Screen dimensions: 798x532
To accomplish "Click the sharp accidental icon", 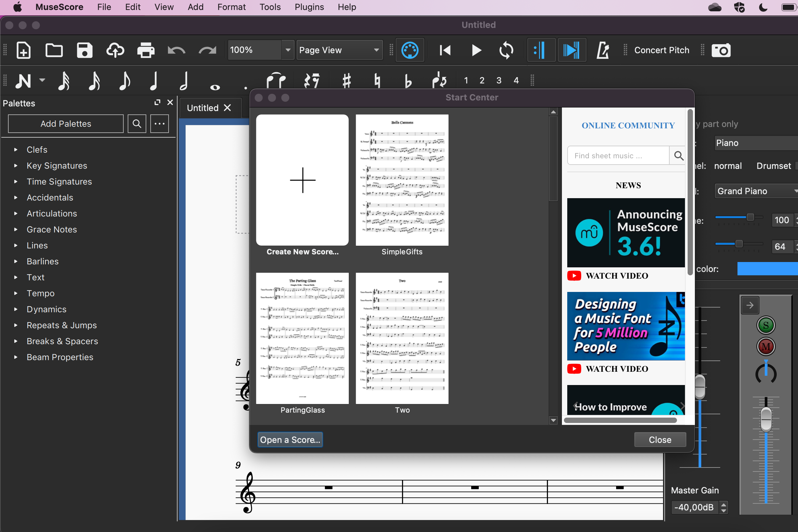I will 345,80.
